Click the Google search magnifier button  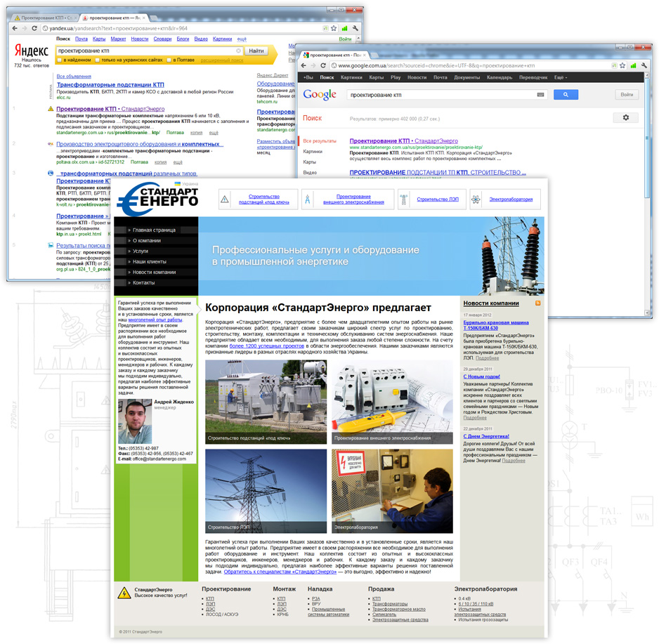(566, 95)
